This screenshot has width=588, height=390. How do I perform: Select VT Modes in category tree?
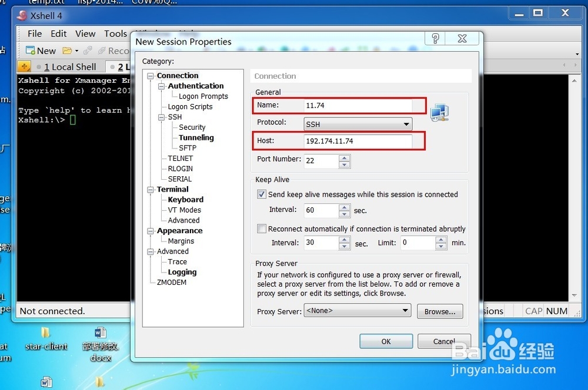[185, 210]
